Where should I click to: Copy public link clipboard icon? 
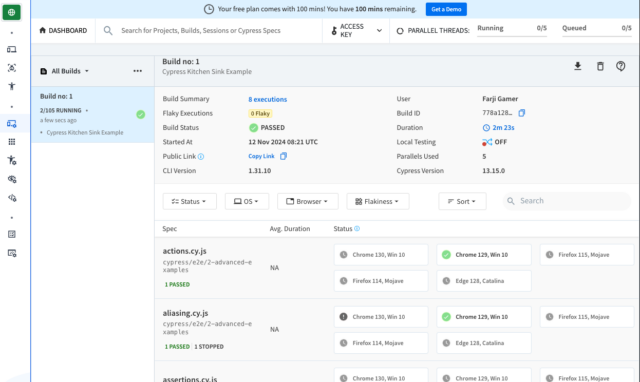point(283,156)
